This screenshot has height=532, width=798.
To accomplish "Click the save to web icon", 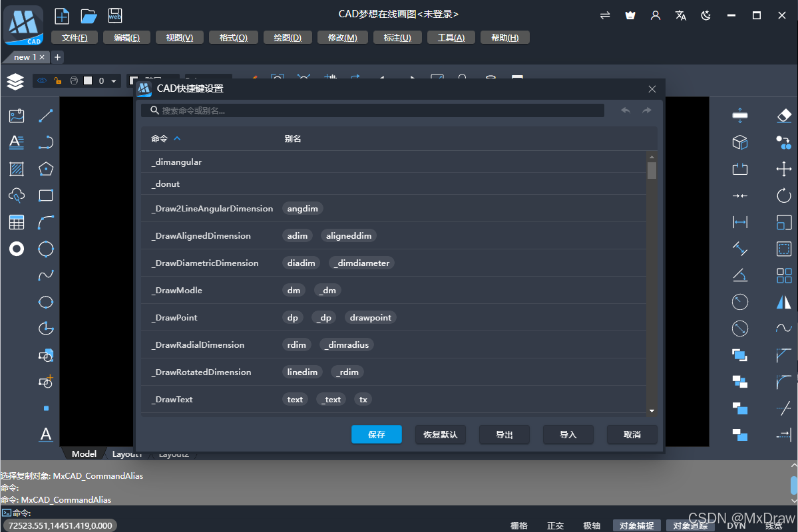I will point(115,16).
